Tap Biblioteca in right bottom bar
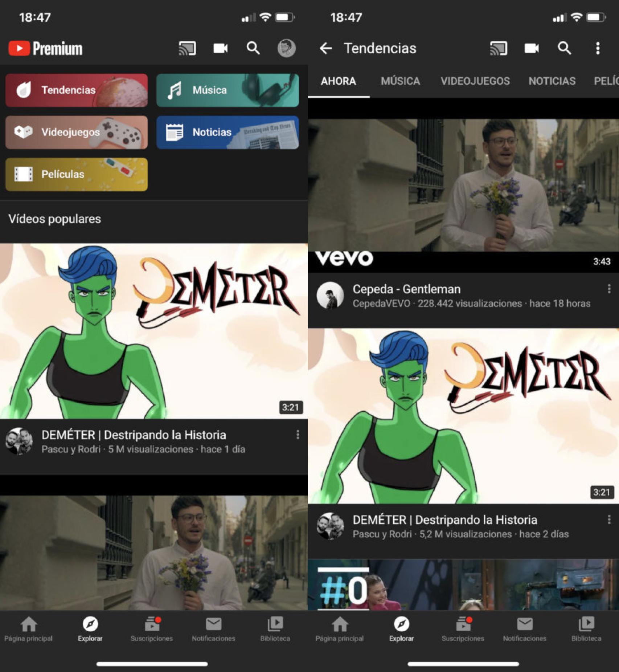 click(x=586, y=629)
